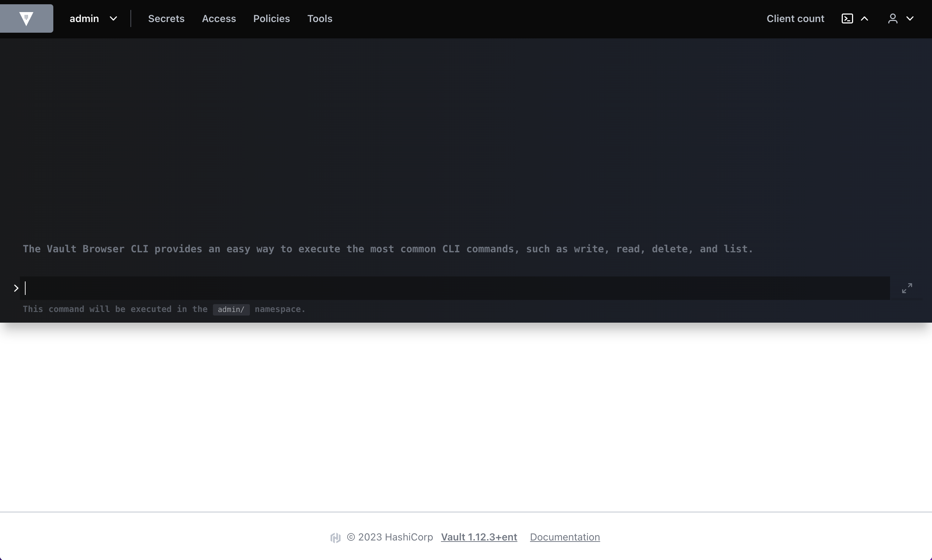Open the admin namespace picker dropdown
The width and height of the screenshot is (932, 560).
tap(93, 18)
